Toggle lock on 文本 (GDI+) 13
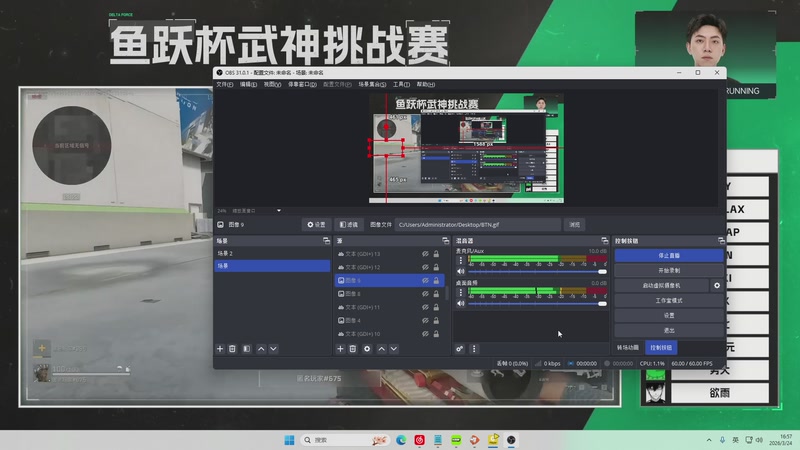 point(436,254)
